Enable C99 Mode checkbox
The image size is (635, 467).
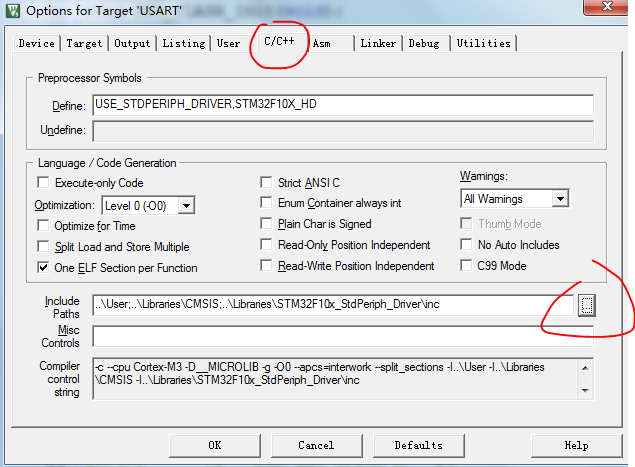click(x=466, y=265)
